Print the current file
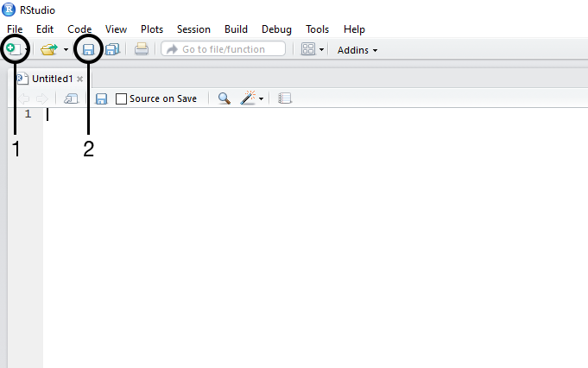The height and width of the screenshot is (368, 588). click(x=142, y=49)
